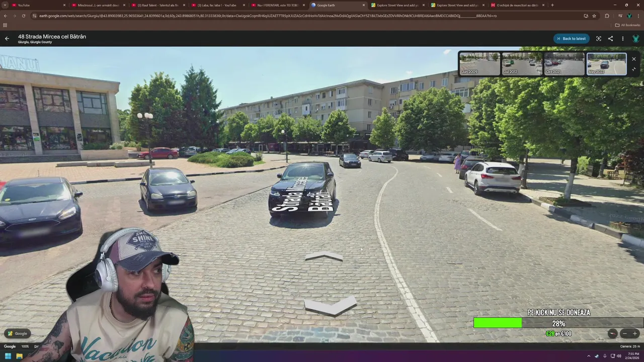
Task: Click the browser forward navigation arrow
Action: [x=14, y=16]
